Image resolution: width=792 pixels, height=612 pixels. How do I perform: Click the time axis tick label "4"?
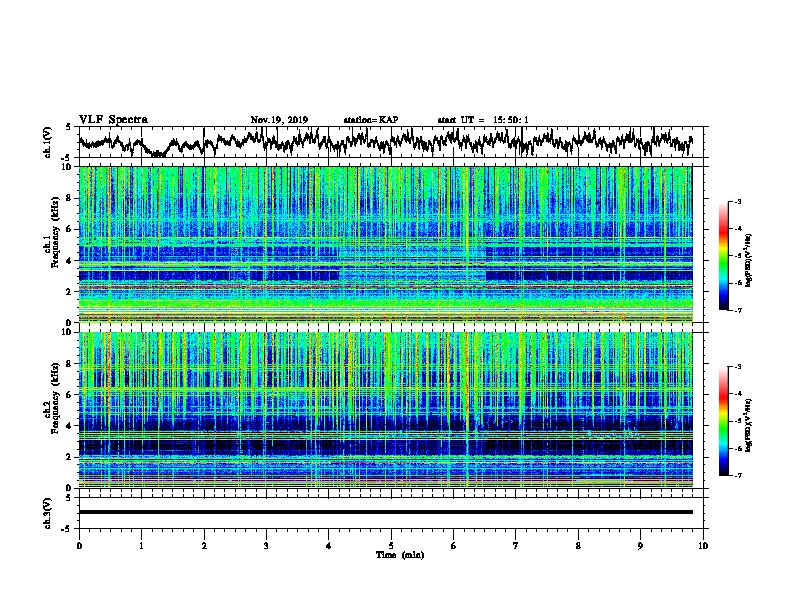[x=329, y=546]
